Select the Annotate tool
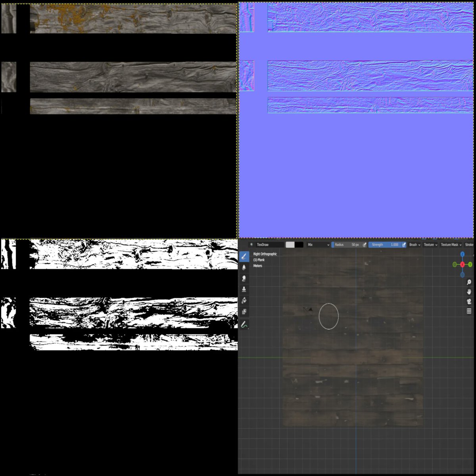The height and width of the screenshot is (476, 476). [x=244, y=324]
